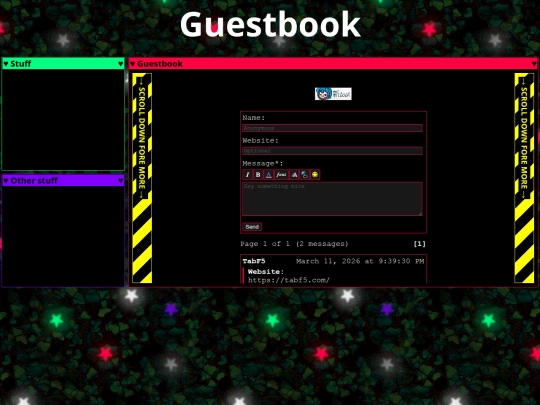Go to page [1] of messages
540x405 pixels.
click(x=419, y=244)
